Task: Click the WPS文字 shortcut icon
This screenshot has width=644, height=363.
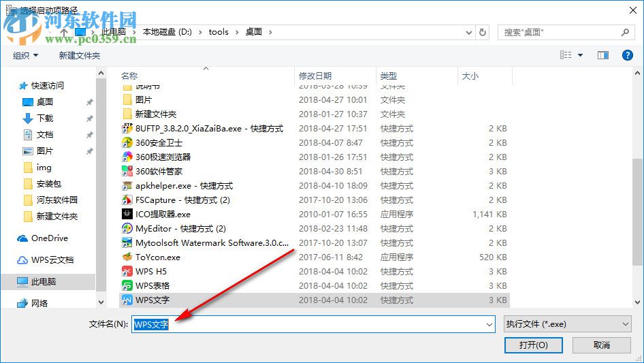Action: pos(127,300)
